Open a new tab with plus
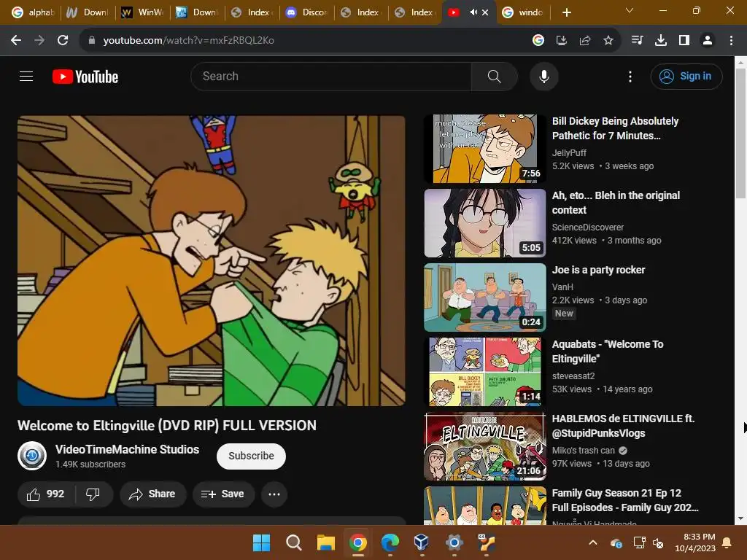 566,12
